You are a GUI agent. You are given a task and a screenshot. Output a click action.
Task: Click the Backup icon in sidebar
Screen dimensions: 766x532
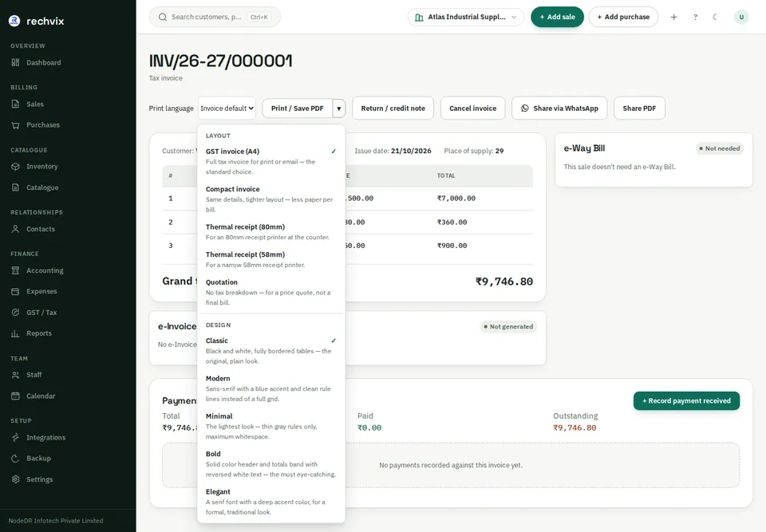(x=15, y=459)
